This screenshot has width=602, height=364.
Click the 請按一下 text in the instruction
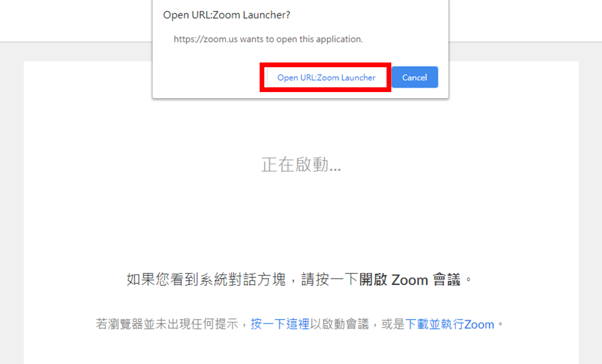[330, 280]
